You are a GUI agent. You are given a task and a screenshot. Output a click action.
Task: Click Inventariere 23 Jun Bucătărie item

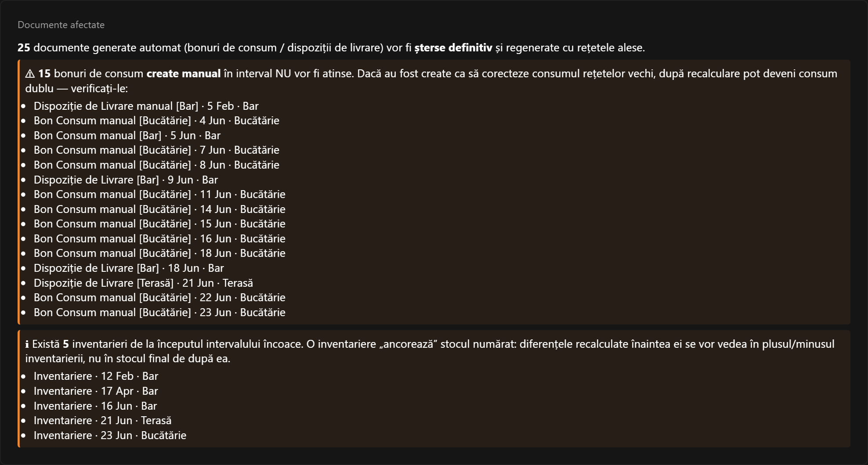coord(110,435)
